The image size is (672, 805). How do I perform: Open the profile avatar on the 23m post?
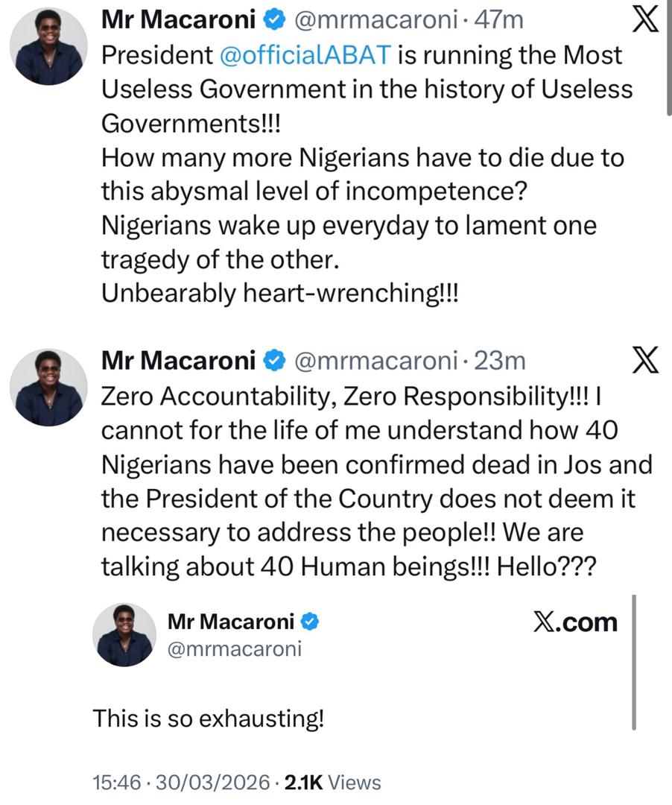(48, 387)
